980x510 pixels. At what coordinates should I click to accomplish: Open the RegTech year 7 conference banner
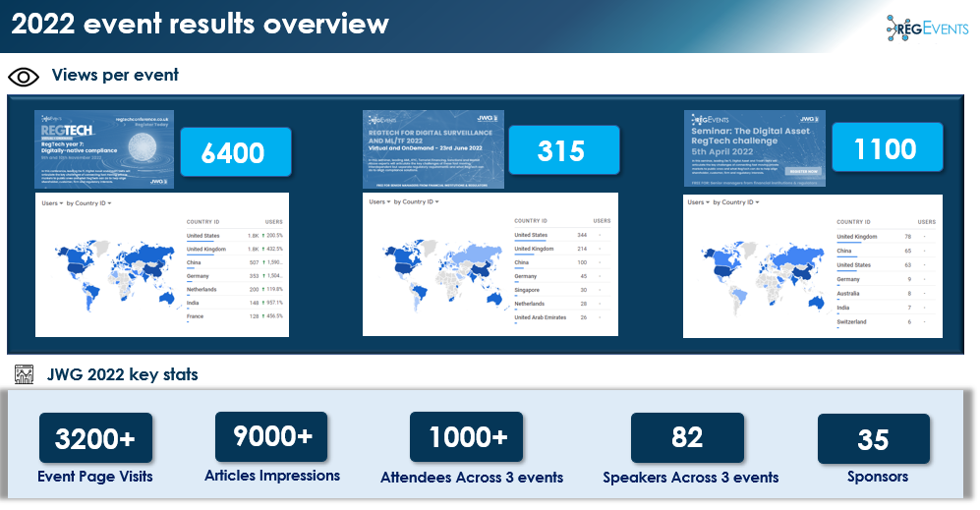[104, 149]
